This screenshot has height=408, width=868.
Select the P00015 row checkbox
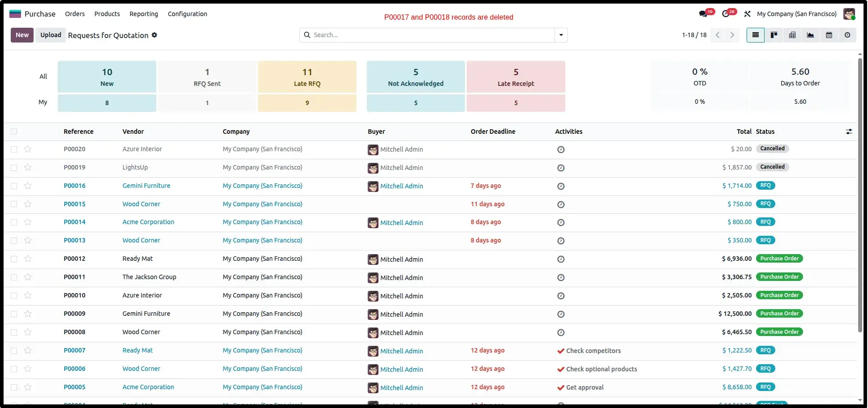click(x=14, y=204)
